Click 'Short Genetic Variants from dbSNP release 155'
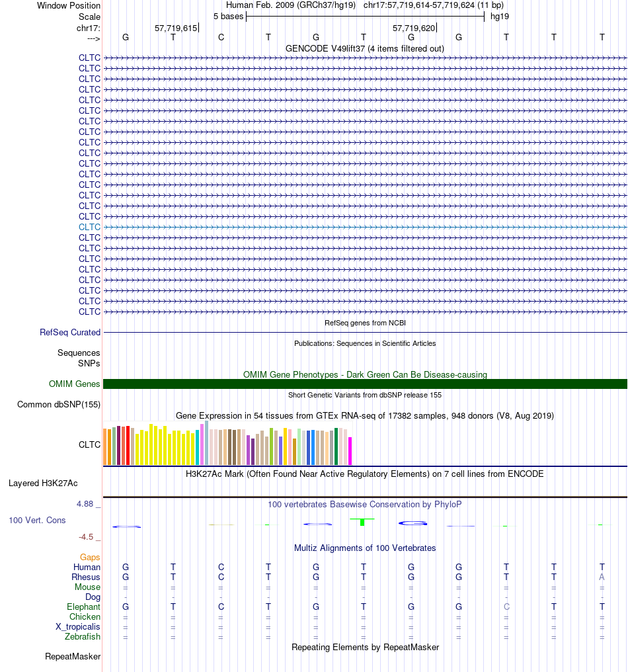 365,395
